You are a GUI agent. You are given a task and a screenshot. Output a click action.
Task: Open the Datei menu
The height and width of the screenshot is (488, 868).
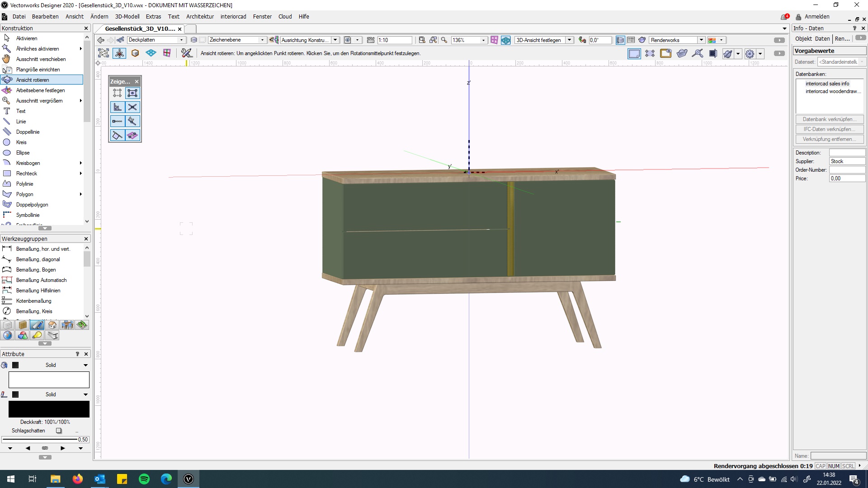coord(19,17)
